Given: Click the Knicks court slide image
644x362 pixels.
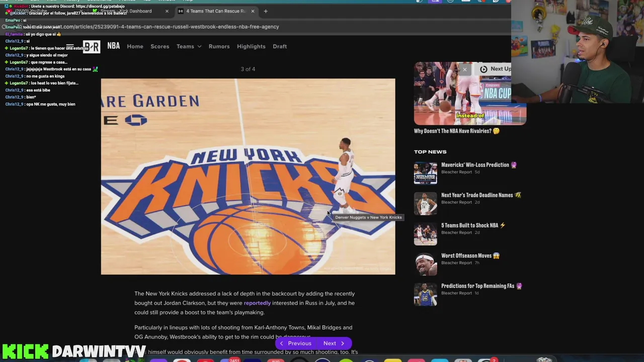Looking at the screenshot, I should pyautogui.click(x=248, y=176).
